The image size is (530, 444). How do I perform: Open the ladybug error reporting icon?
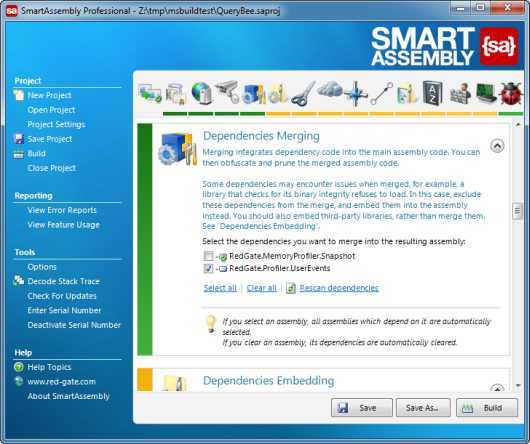tap(510, 93)
